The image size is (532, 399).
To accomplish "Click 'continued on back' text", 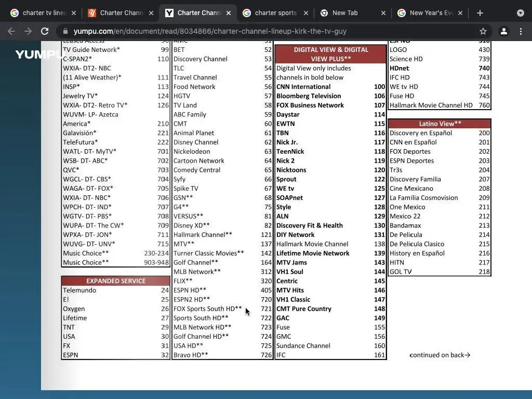I will [x=440, y=355].
